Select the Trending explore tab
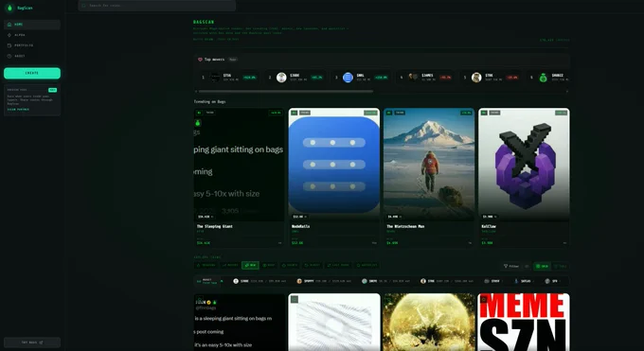 206,266
